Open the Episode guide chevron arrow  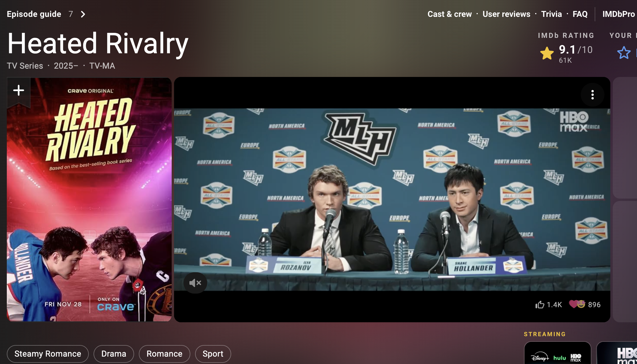[x=83, y=14]
